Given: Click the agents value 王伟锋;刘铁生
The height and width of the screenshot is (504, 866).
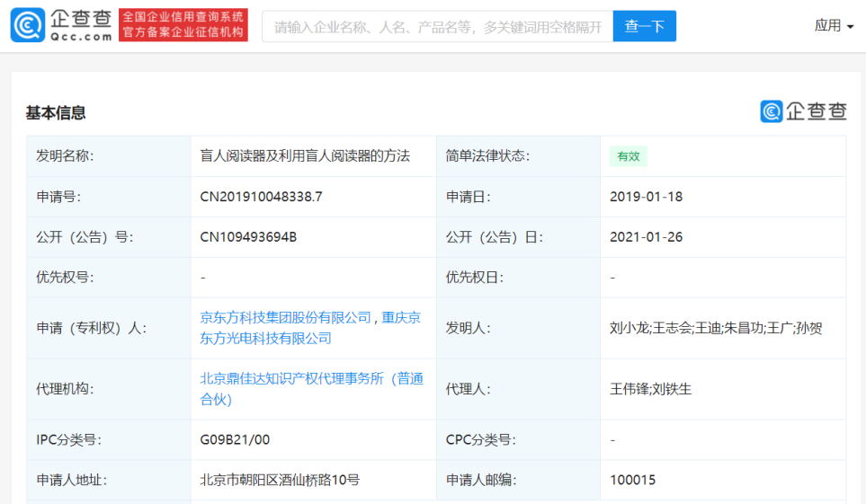Looking at the screenshot, I should (x=650, y=389).
